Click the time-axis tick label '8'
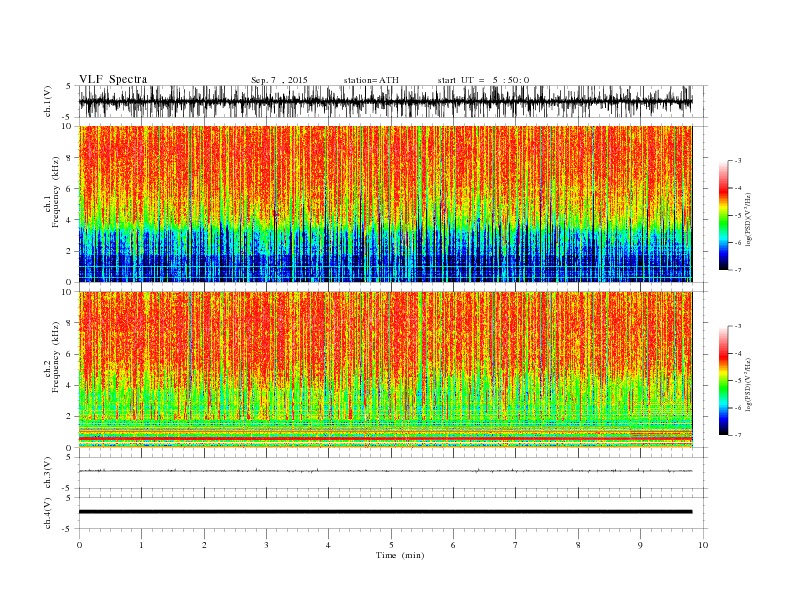The width and height of the screenshot is (792, 612). [578, 545]
